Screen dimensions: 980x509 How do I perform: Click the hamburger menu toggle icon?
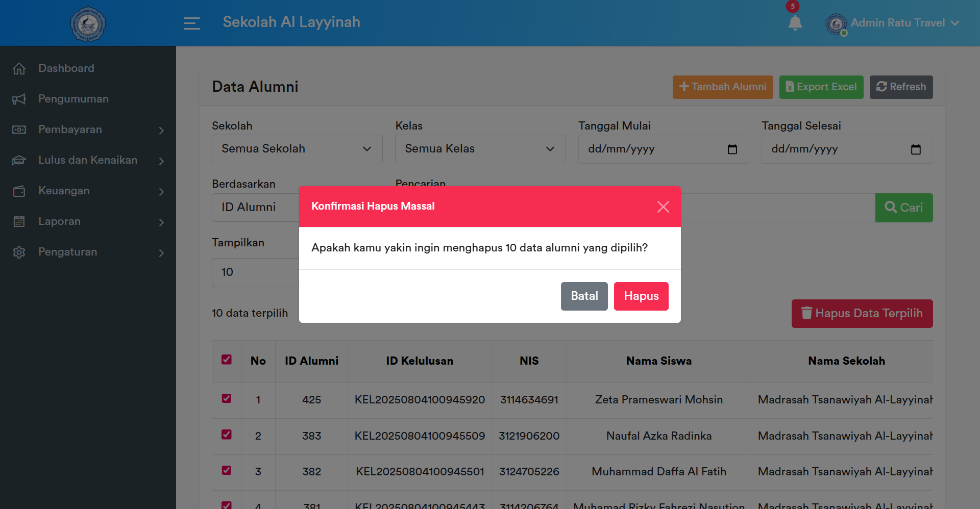191,23
